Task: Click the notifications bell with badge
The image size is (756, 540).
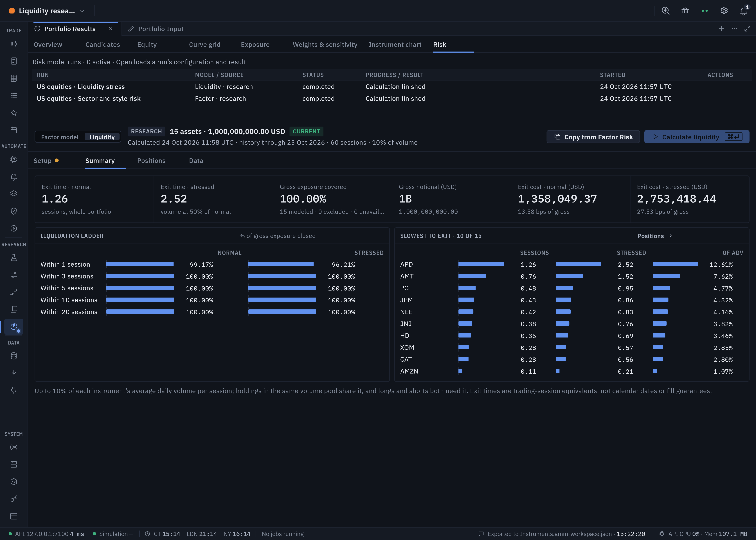Action: pos(744,11)
